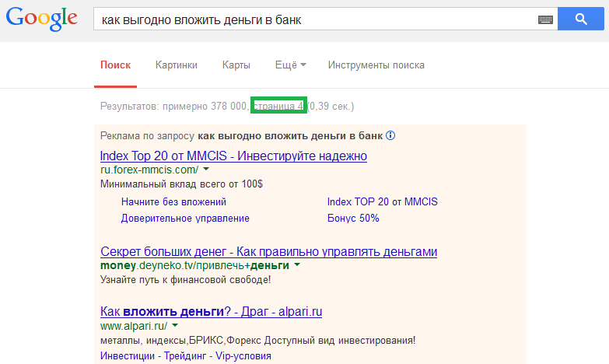Open the Секрет больших денег ad link

coord(269,252)
